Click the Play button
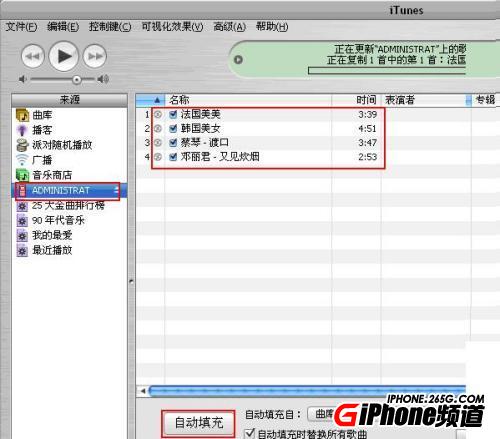This screenshot has height=439, width=500. point(64,56)
